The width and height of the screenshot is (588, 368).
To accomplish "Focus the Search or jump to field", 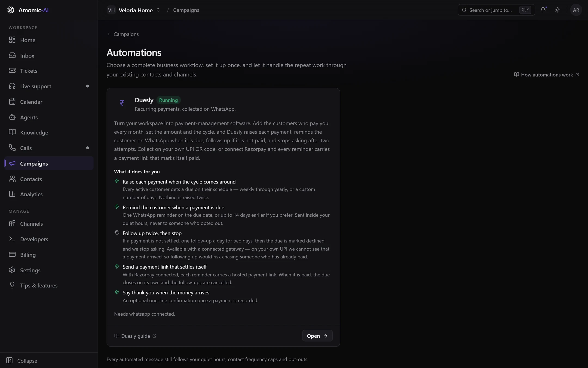I will click(496, 10).
